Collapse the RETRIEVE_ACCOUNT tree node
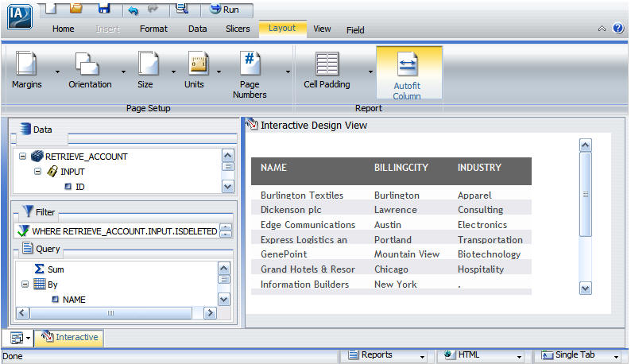 tap(22, 157)
